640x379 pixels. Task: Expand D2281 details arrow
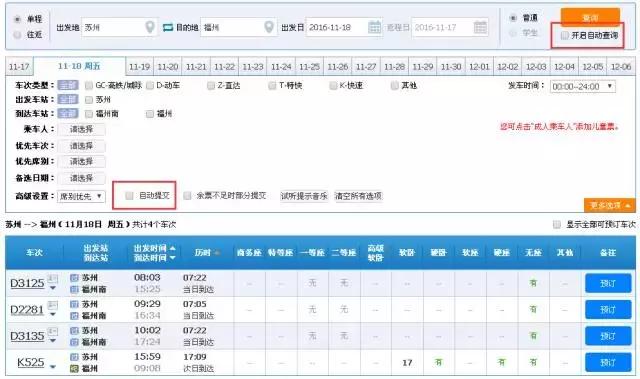tap(53, 315)
